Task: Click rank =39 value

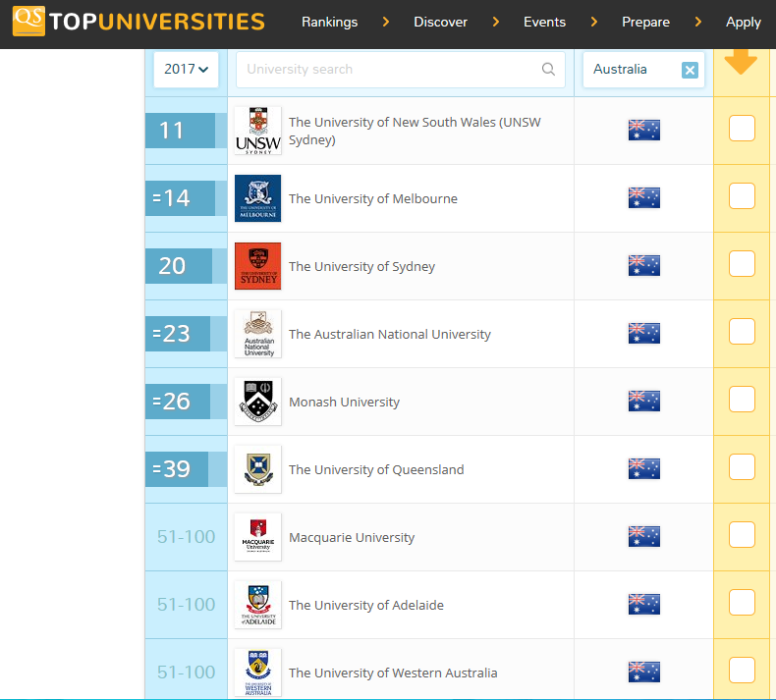Action: click(x=171, y=469)
